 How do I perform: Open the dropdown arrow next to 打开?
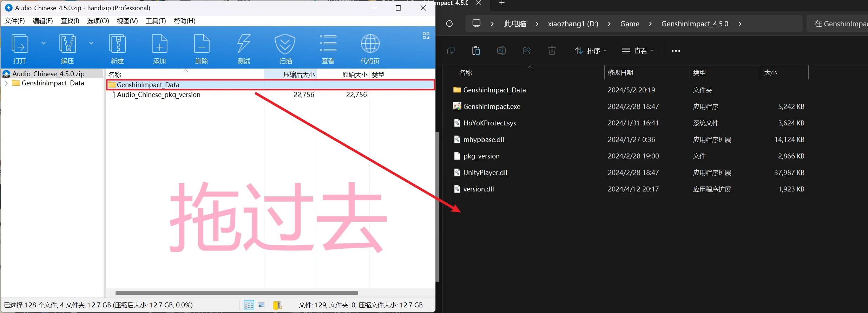(x=44, y=43)
